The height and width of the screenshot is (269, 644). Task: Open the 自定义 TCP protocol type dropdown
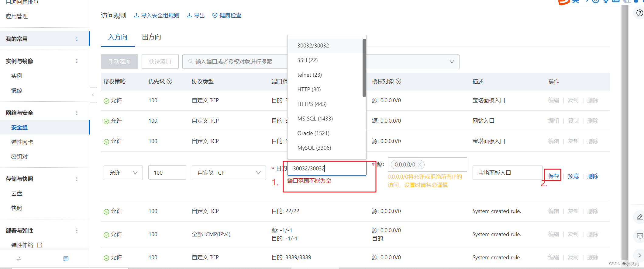click(x=229, y=173)
